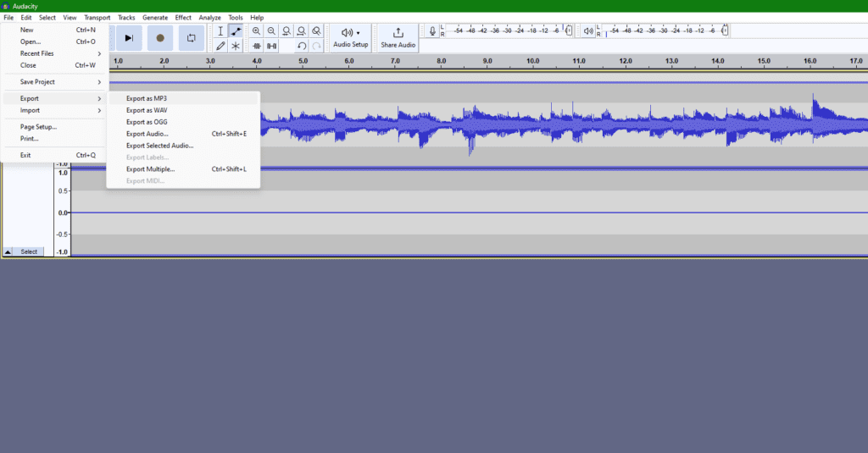Open the Effect menu
The width and height of the screenshot is (868, 453).
tap(183, 18)
